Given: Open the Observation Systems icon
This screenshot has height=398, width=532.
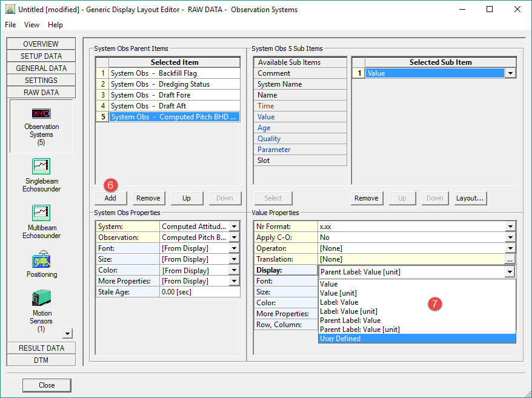Looking at the screenshot, I should [x=41, y=114].
